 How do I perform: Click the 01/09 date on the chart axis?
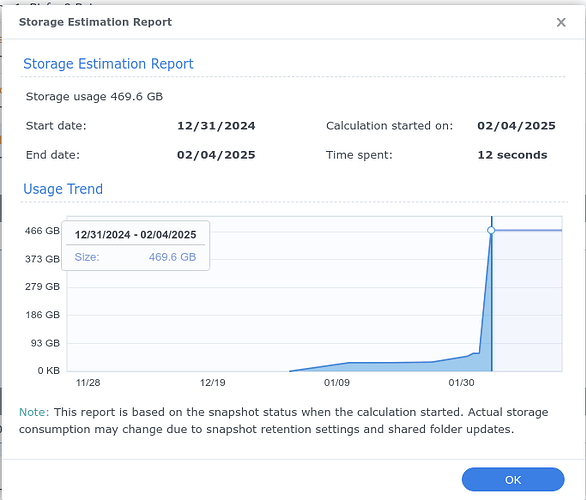(x=337, y=383)
